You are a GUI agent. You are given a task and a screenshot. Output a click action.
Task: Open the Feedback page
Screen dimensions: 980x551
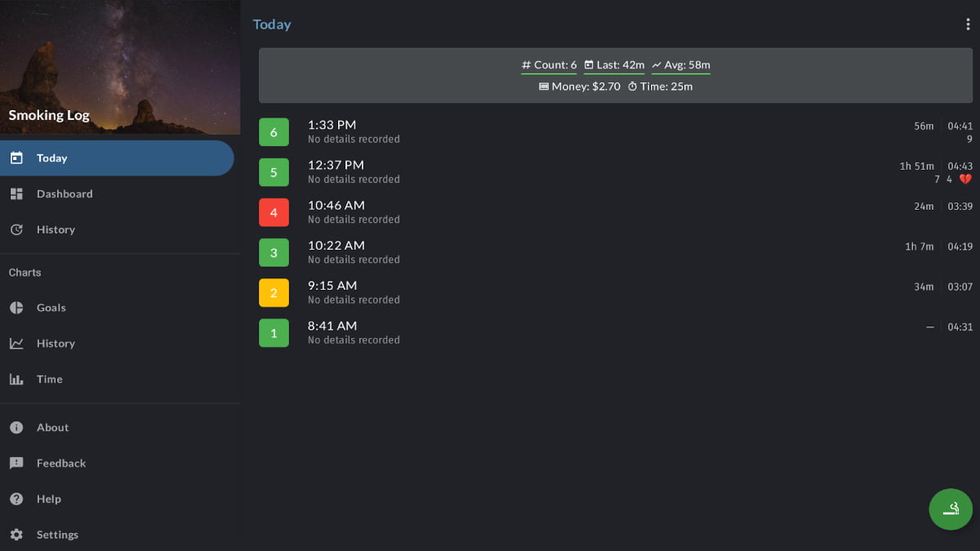60,463
